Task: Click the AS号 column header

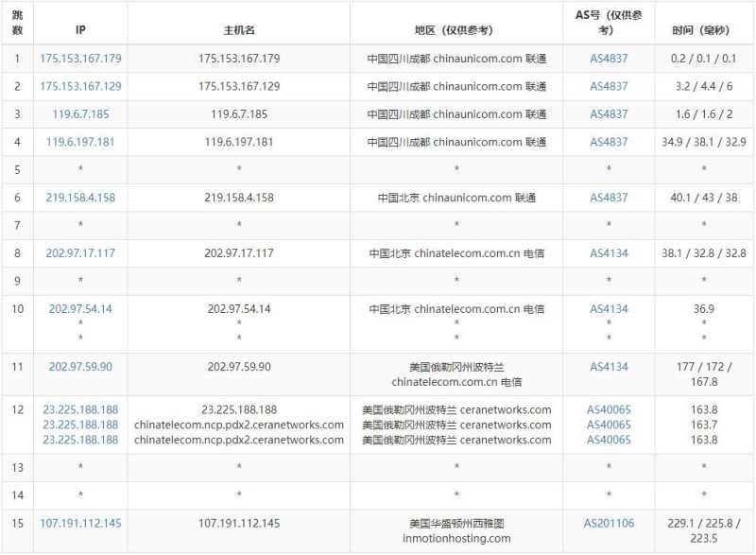Action: click(x=609, y=23)
